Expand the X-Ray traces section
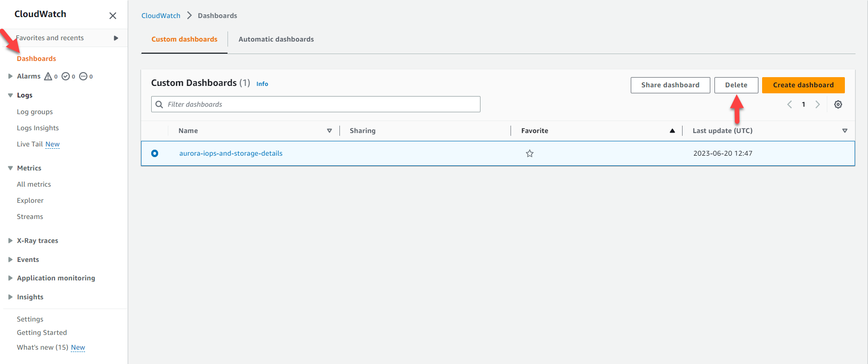 pyautogui.click(x=10, y=241)
